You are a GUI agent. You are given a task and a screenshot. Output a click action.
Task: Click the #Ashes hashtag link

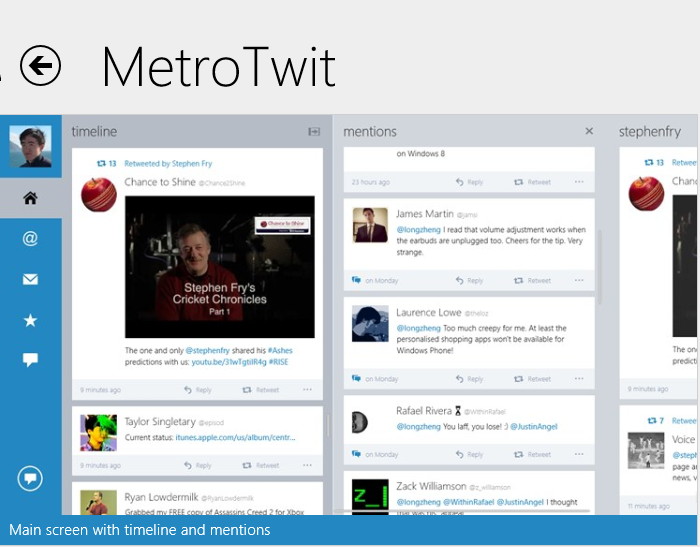pos(280,351)
